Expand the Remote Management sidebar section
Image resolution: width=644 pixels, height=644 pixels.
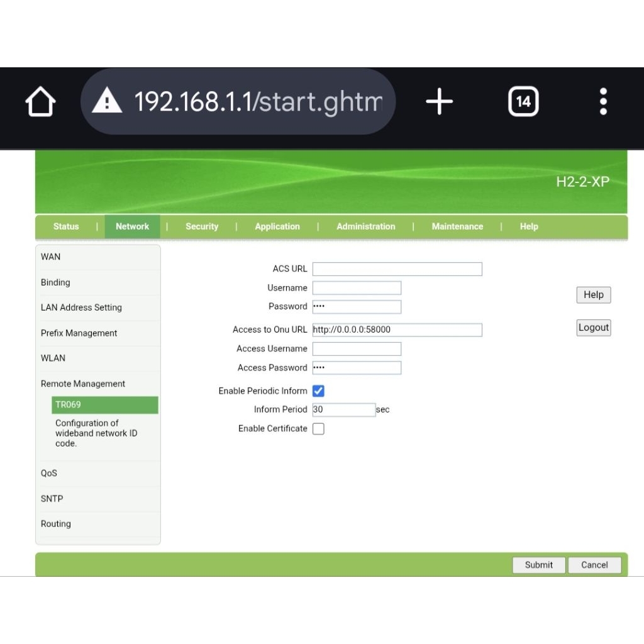tap(83, 384)
